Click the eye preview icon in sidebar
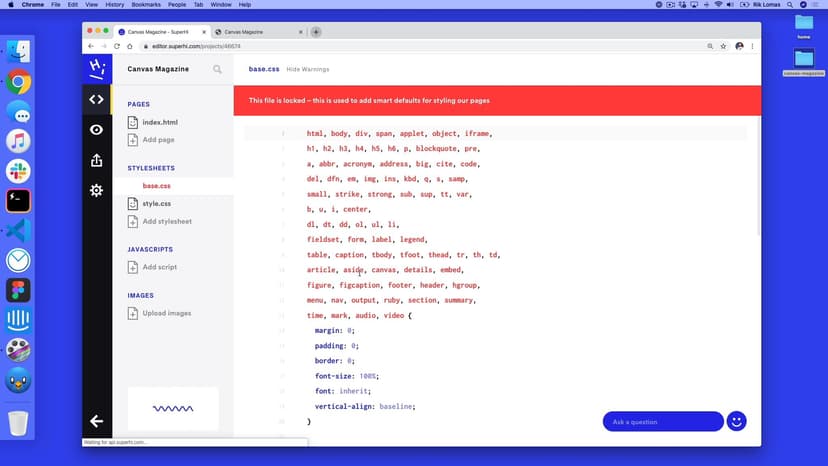This screenshot has width=828, height=466. [x=96, y=130]
